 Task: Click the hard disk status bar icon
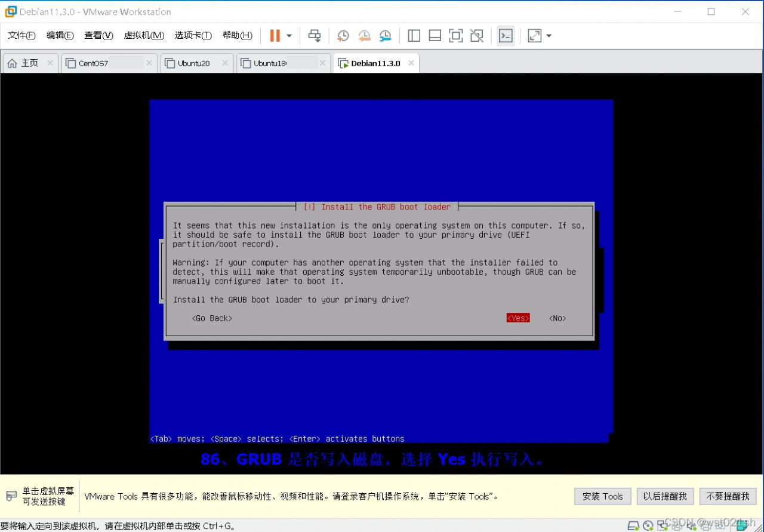(x=633, y=525)
